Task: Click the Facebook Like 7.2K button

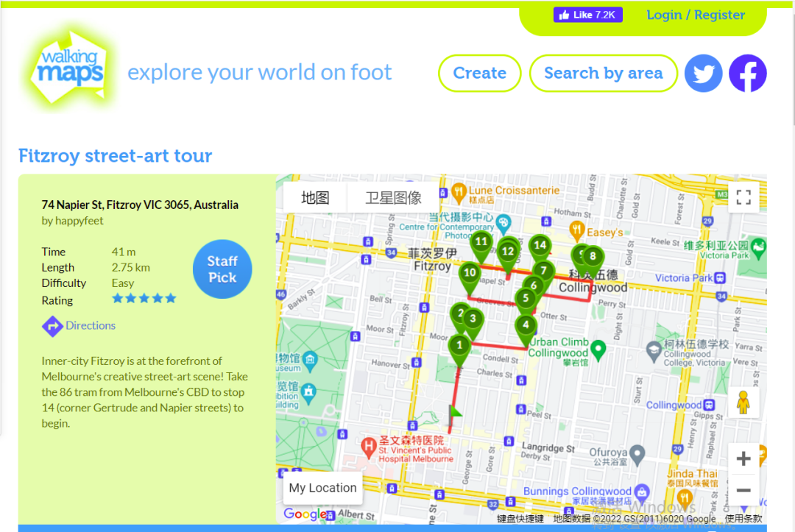Action: (x=587, y=15)
